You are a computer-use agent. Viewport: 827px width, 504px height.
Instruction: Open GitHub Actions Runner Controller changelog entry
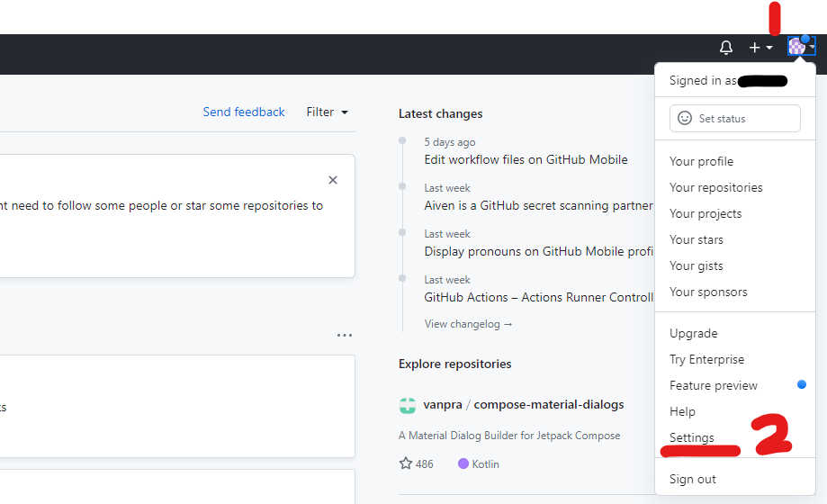(x=538, y=298)
